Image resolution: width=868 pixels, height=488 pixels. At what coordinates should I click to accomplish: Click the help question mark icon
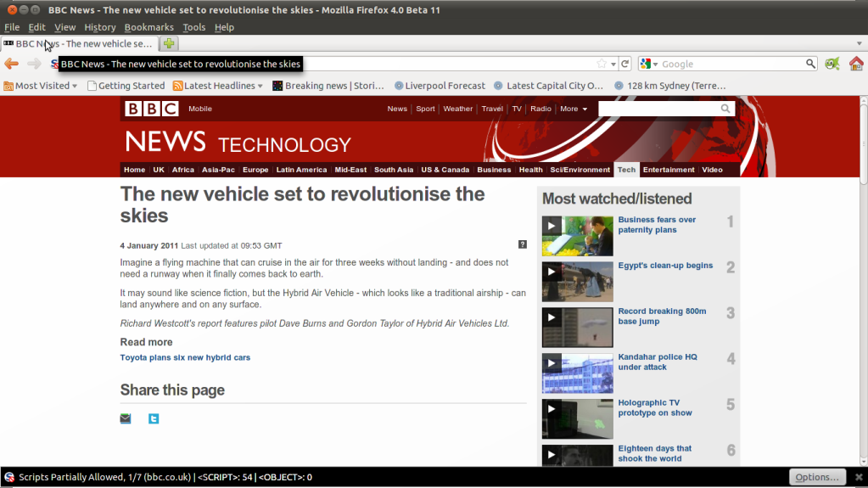point(522,244)
